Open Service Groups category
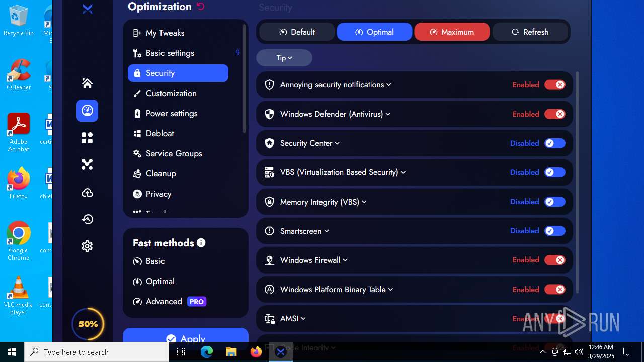 [x=178, y=153]
